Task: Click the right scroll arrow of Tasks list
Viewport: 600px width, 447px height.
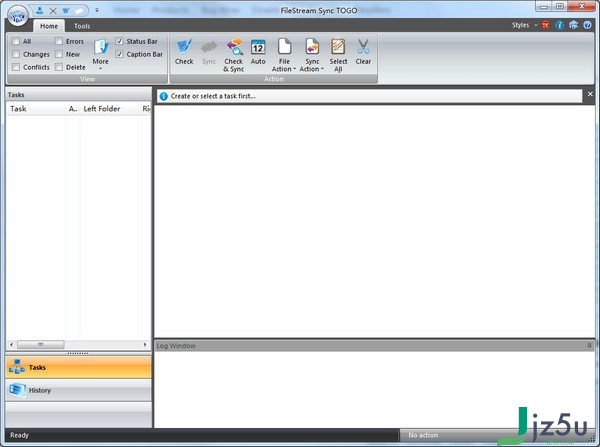Action: point(145,344)
